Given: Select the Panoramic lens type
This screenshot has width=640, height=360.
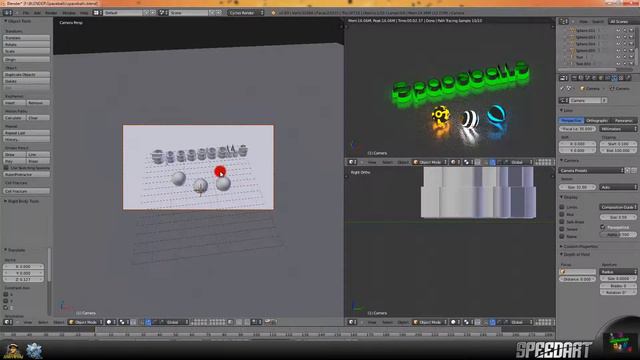Looking at the screenshot, I should [x=623, y=120].
